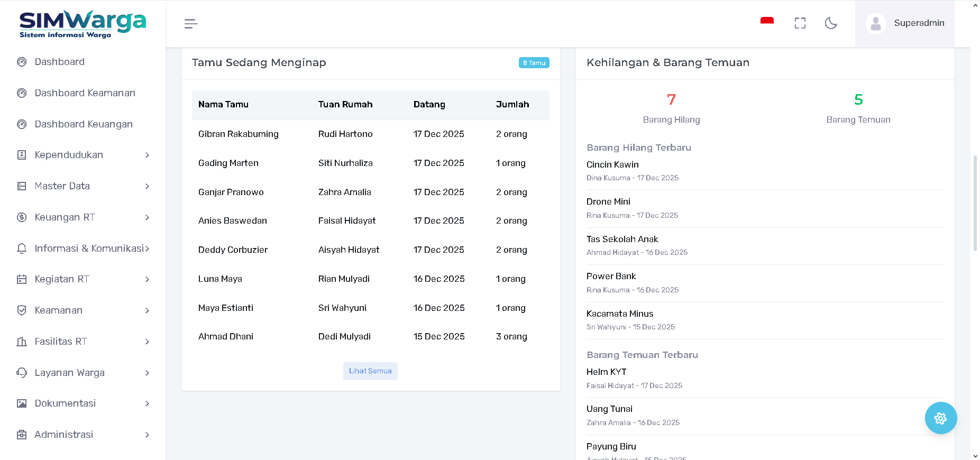Open the Superadmin profile menu
The image size is (980, 460).
pyautogui.click(x=919, y=23)
